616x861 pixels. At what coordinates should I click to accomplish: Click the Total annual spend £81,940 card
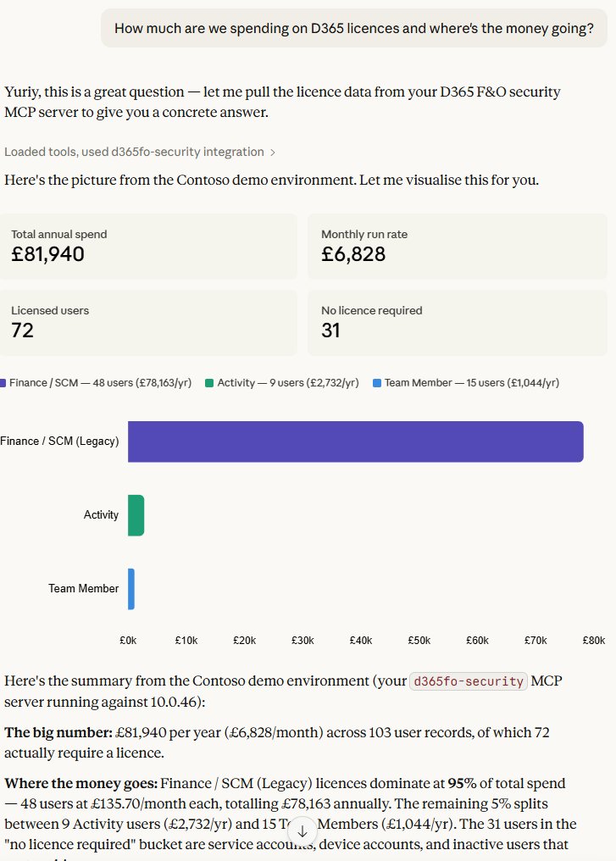point(148,247)
